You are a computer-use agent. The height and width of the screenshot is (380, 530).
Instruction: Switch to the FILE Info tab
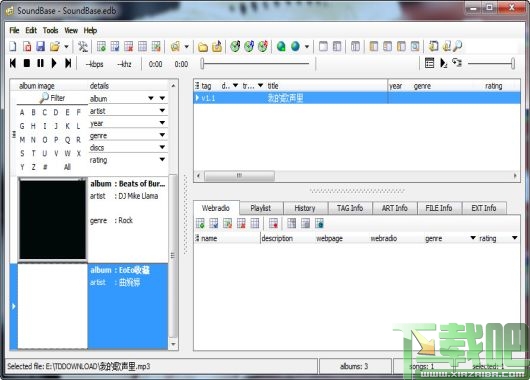coord(439,208)
